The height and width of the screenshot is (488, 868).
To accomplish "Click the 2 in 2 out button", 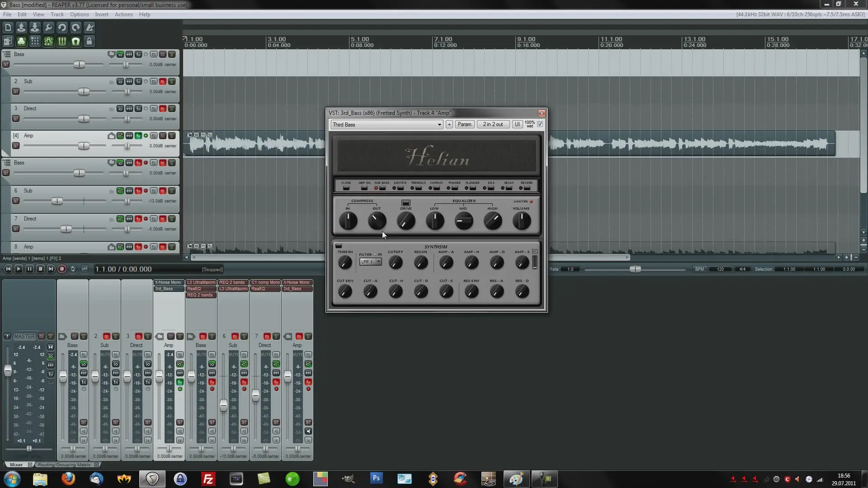I will [492, 124].
